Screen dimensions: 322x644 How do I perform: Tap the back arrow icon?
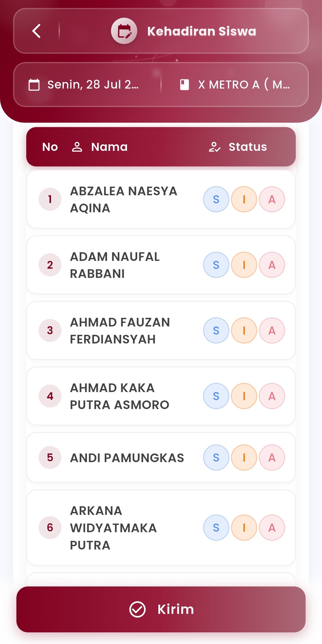click(36, 31)
